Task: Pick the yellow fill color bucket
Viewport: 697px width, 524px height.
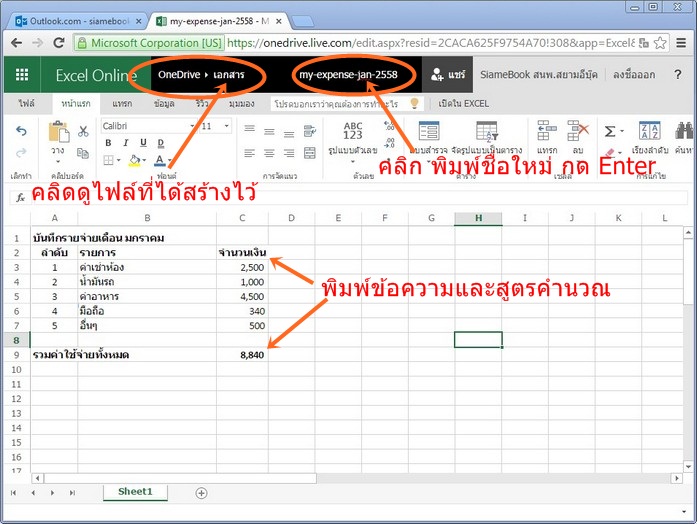Action: [135, 160]
